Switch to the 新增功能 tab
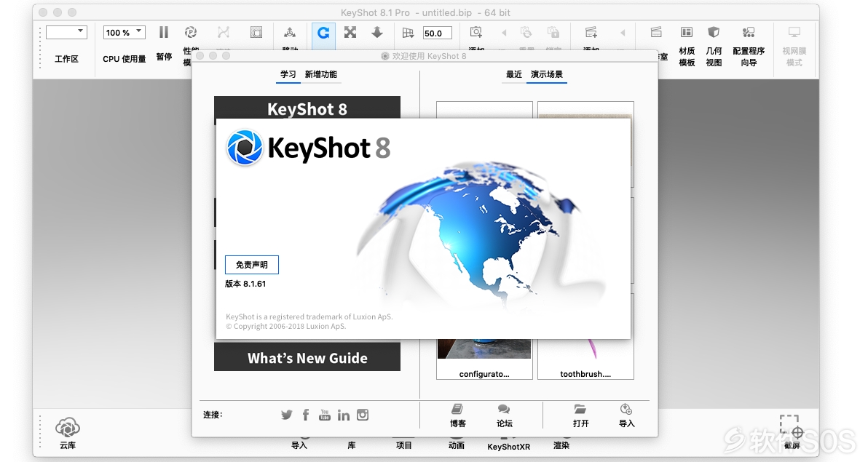The image size is (868, 462). 321,74
